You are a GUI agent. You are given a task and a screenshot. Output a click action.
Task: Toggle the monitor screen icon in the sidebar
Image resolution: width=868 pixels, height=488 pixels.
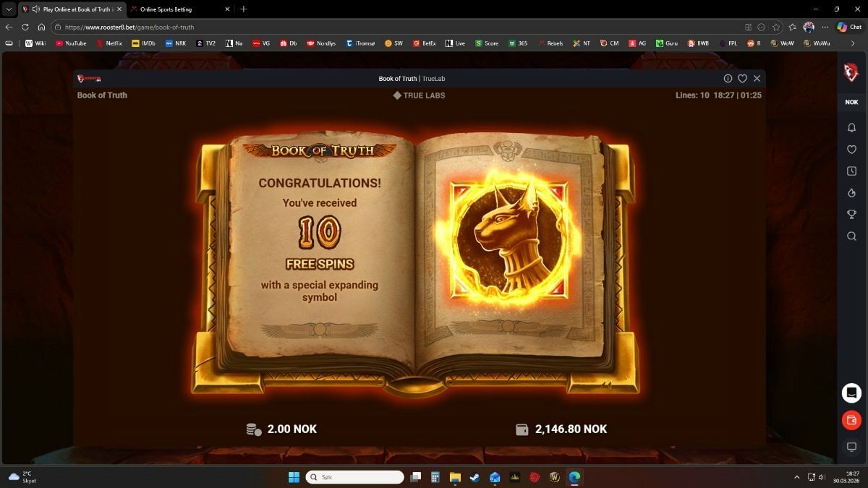click(851, 447)
